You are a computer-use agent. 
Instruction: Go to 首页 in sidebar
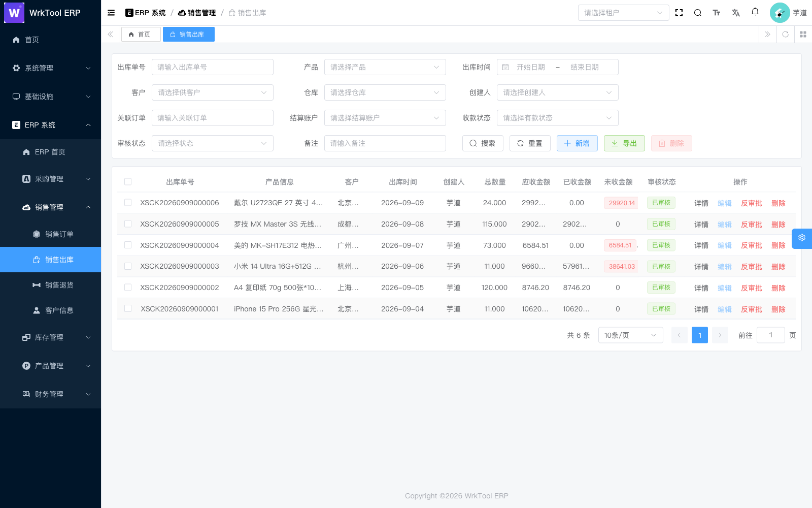tap(50, 40)
